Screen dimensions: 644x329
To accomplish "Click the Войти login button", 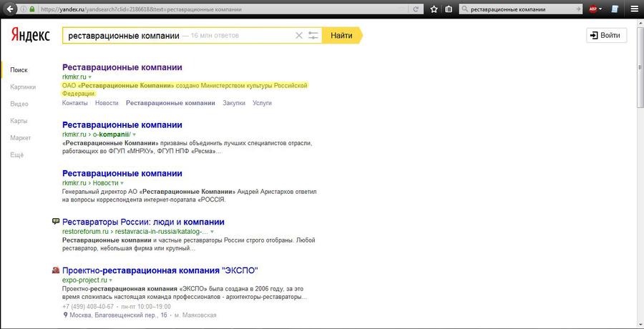I will [606, 35].
